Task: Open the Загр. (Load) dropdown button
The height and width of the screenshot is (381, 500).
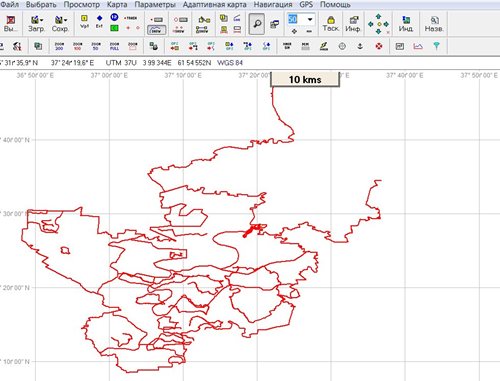Action: 36,24
